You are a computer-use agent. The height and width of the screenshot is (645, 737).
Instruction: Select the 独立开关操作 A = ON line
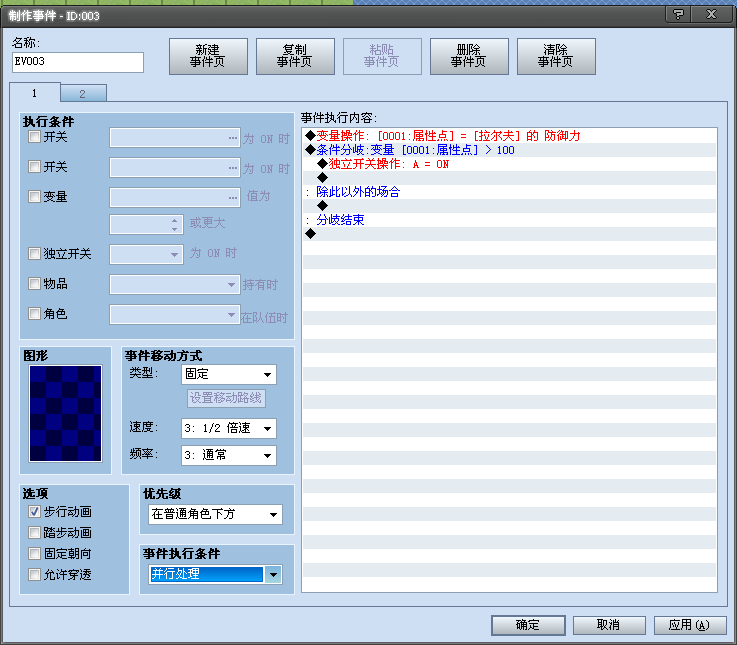pyautogui.click(x=510, y=164)
